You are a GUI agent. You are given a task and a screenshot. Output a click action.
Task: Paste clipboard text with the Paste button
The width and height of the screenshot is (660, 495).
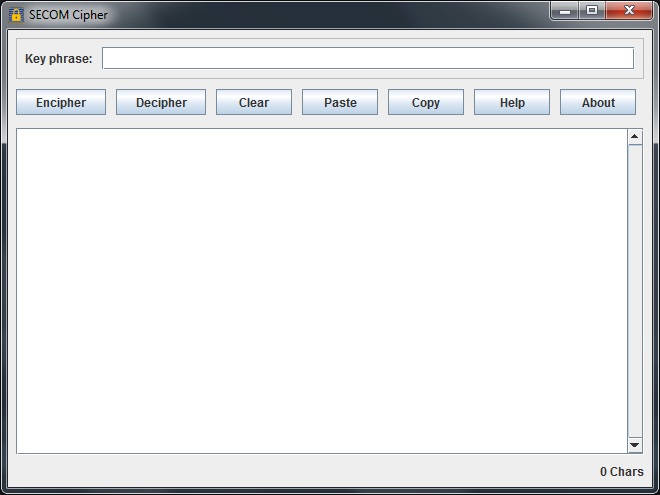[x=340, y=102]
